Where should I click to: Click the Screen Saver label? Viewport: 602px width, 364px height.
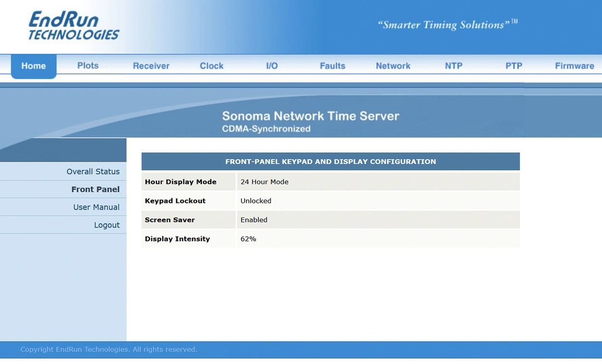pos(170,220)
